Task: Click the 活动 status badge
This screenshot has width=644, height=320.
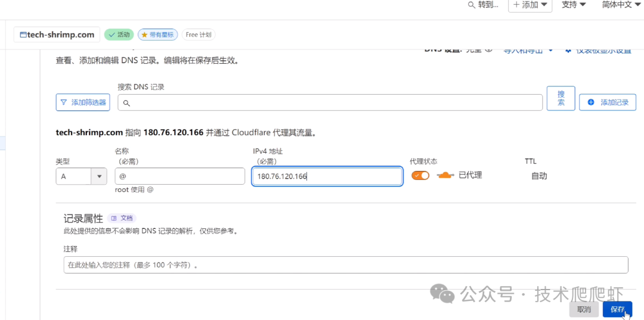Action: point(119,35)
